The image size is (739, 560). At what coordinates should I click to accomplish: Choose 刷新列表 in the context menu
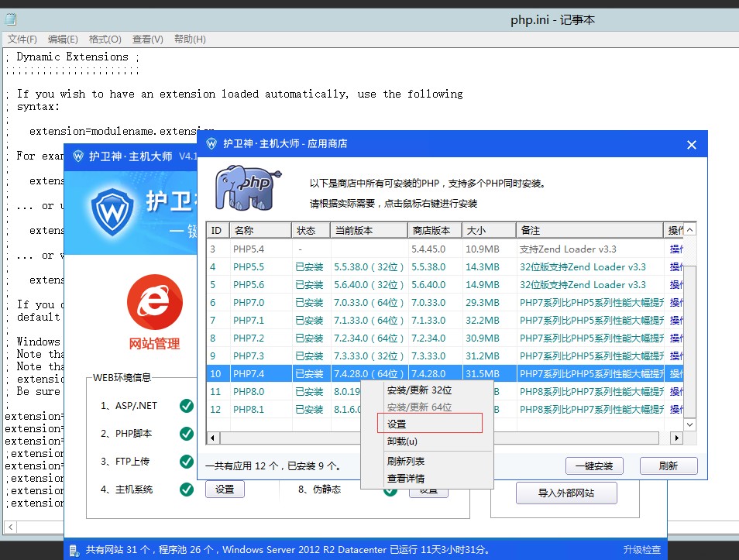pyautogui.click(x=406, y=462)
